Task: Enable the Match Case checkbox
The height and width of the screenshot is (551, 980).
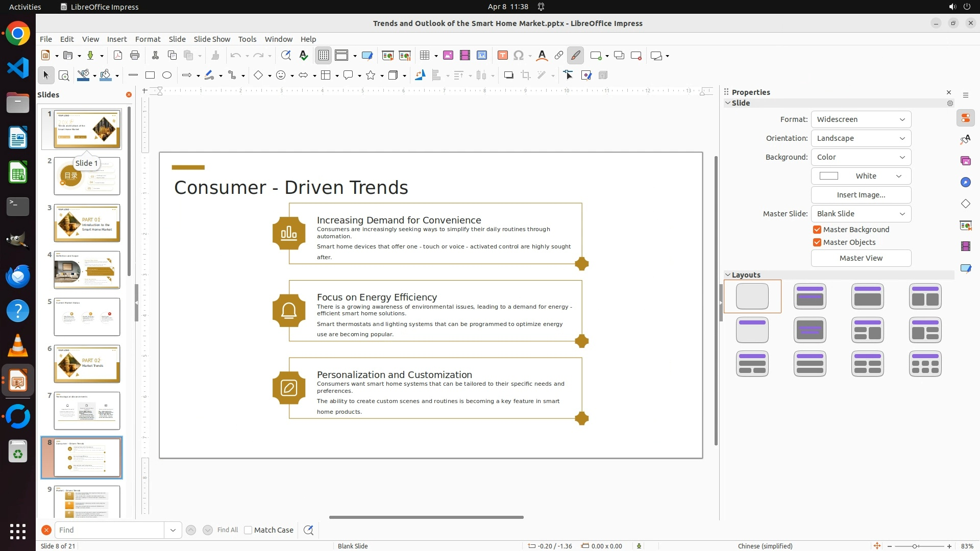Action: (x=248, y=530)
